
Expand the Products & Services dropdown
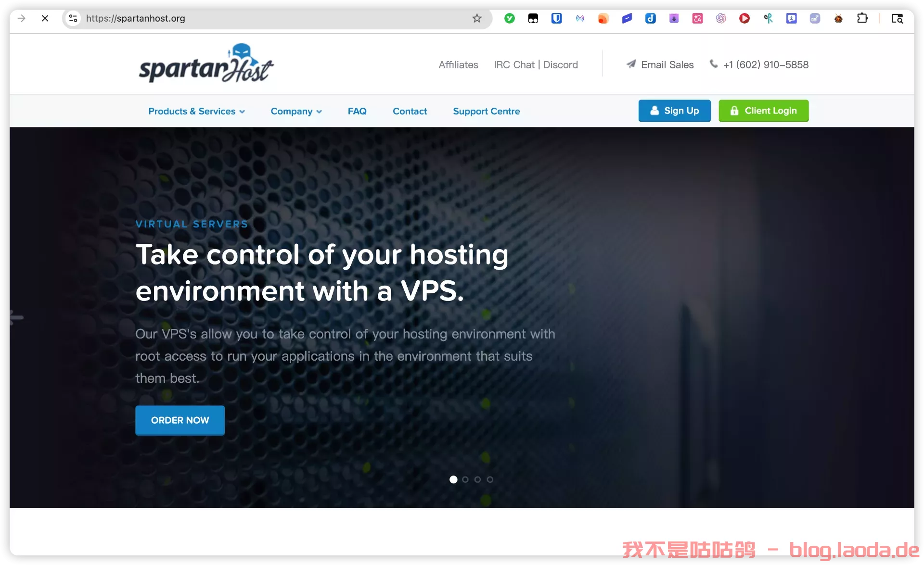point(196,111)
